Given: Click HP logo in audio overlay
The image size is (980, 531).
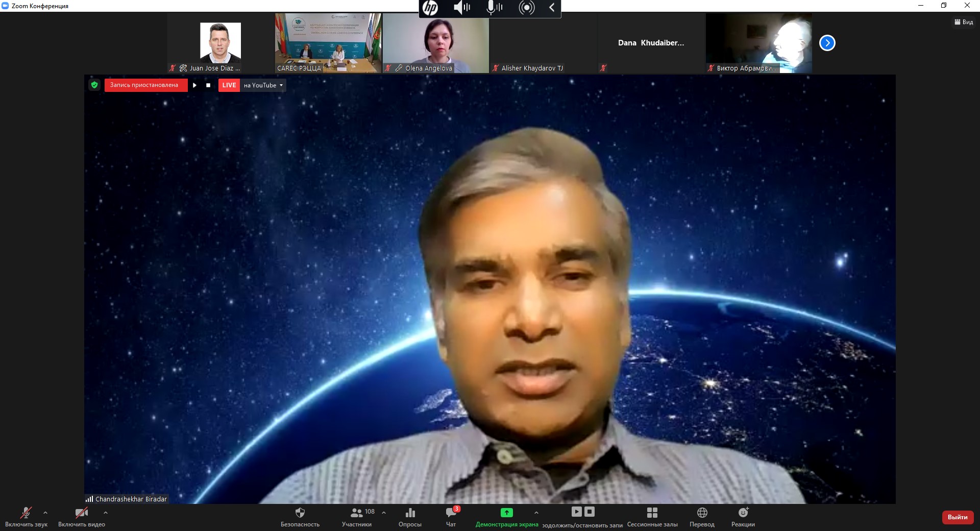Looking at the screenshot, I should [430, 8].
